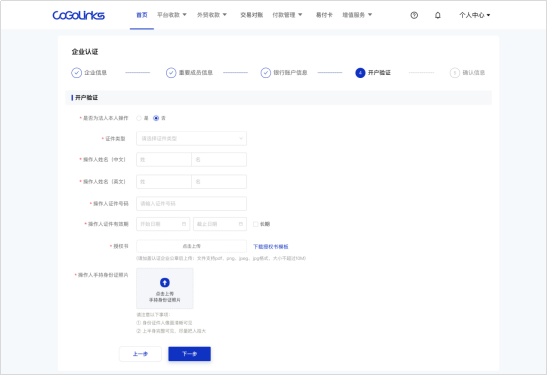Click 企业认证 page heading
This screenshot has width=547, height=375.
(85, 52)
